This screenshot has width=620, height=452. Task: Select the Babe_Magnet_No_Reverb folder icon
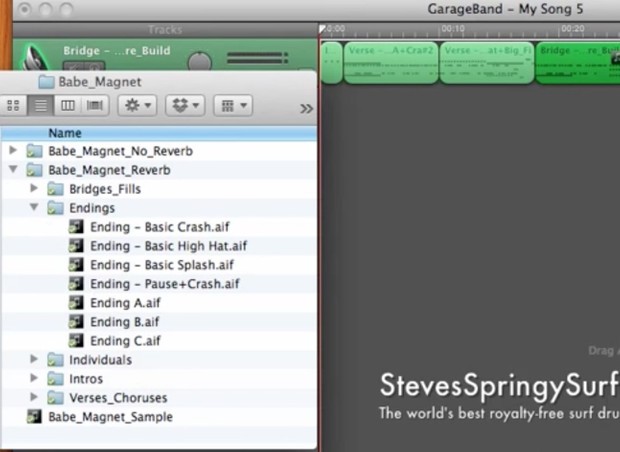(34, 151)
